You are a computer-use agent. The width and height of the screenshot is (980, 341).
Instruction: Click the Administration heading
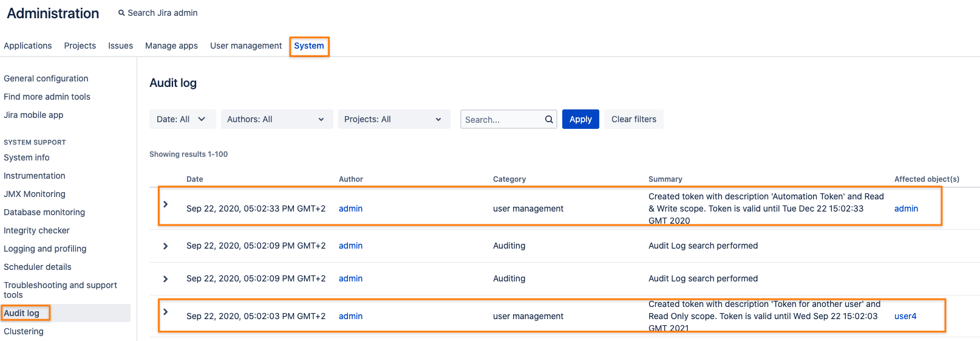[53, 13]
